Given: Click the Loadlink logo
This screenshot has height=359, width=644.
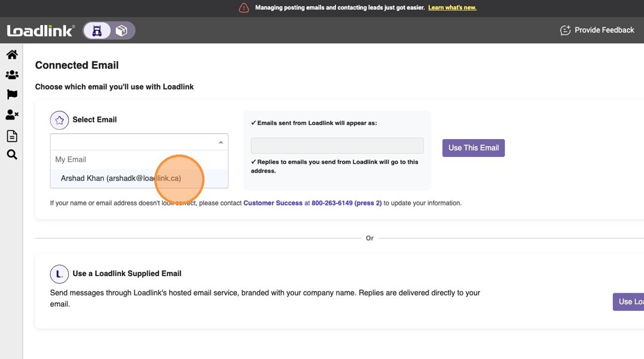Looking at the screenshot, I should click(40, 30).
